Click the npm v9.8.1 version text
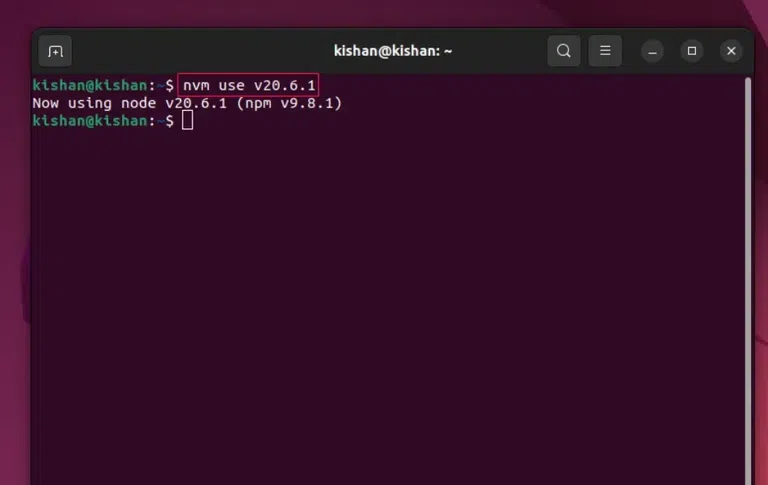768x485 pixels. click(289, 103)
